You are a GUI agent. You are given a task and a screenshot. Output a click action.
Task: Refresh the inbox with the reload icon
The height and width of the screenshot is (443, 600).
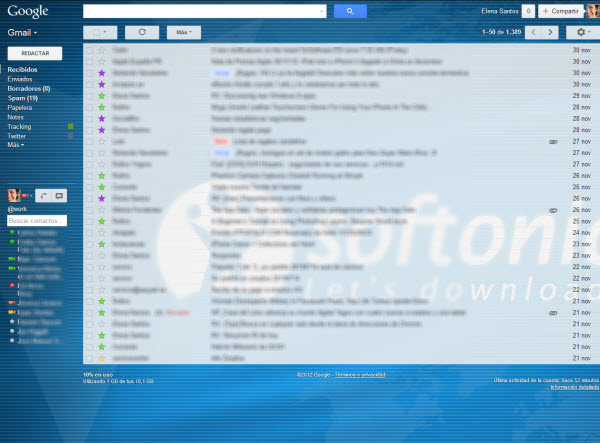tap(142, 32)
